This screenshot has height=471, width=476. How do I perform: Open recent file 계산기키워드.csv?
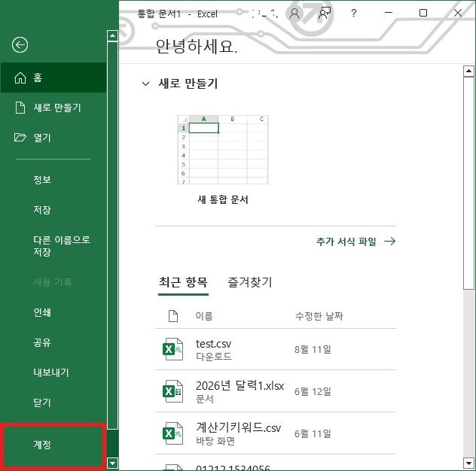point(276,433)
